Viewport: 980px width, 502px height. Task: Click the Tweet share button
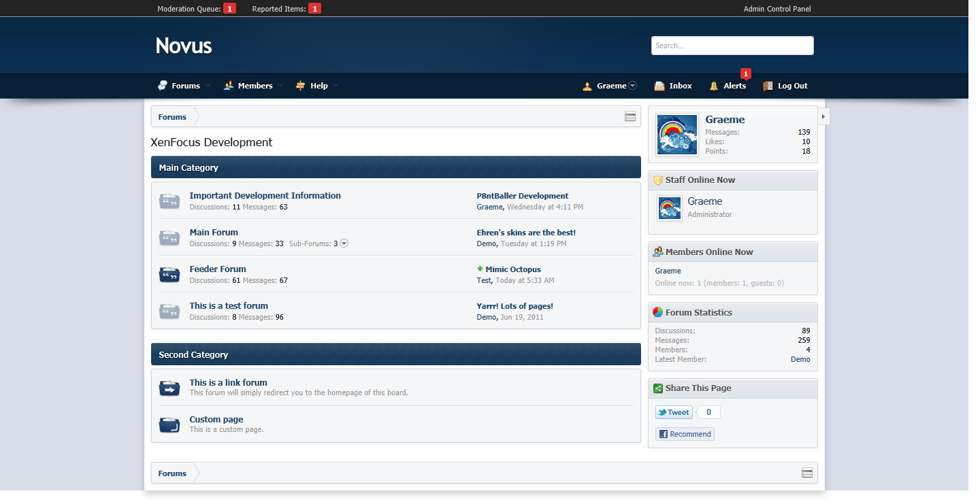tap(674, 412)
